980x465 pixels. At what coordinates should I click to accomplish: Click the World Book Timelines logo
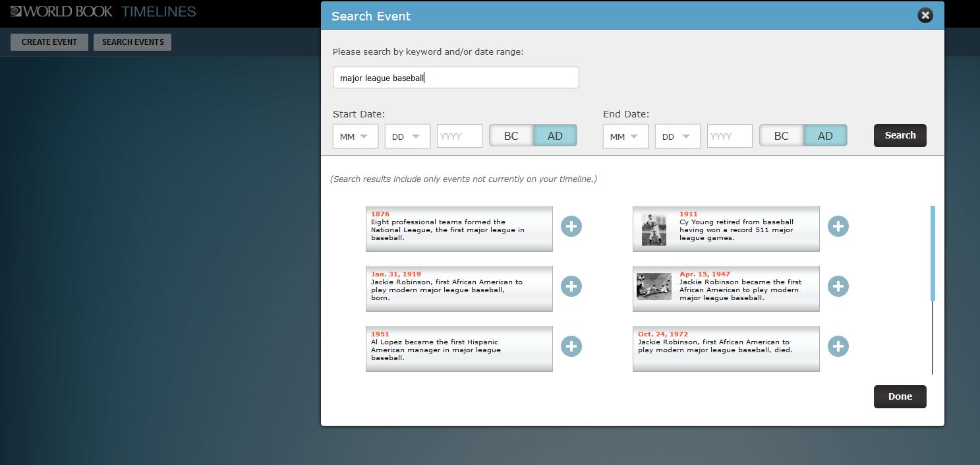pyautogui.click(x=103, y=11)
